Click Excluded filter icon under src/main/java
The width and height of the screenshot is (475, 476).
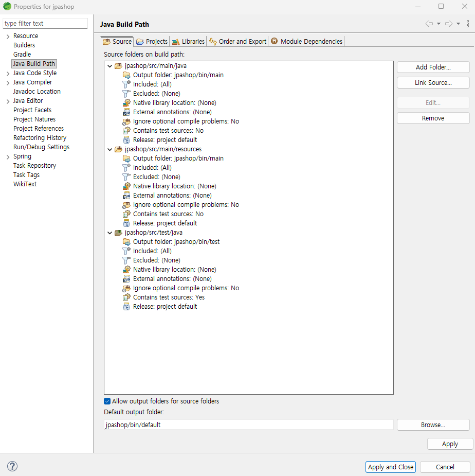click(126, 94)
